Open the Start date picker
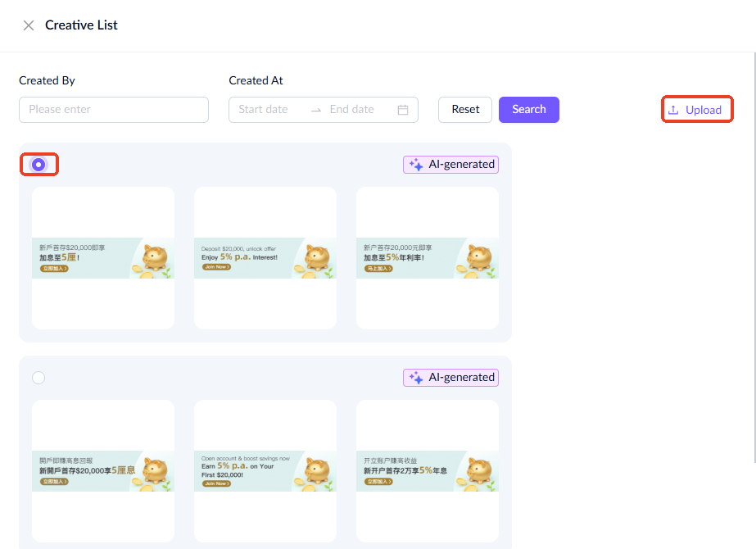The width and height of the screenshot is (756, 549). click(x=264, y=110)
